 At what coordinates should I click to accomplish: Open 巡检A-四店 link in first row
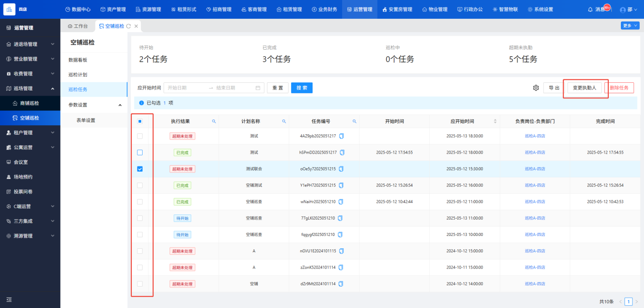(535, 136)
